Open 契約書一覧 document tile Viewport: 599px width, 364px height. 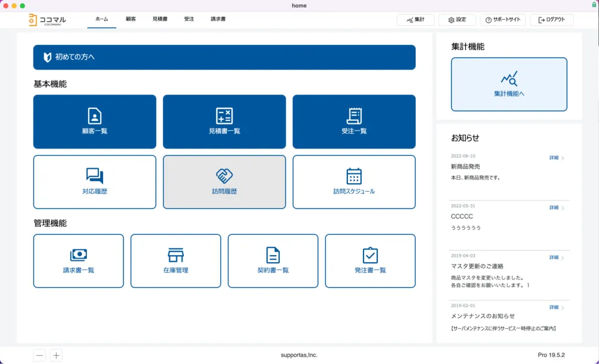273,261
